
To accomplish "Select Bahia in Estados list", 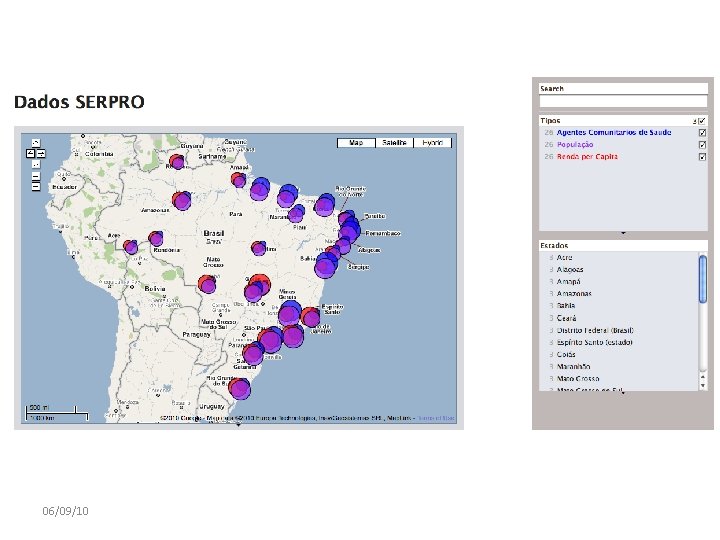I will (566, 305).
